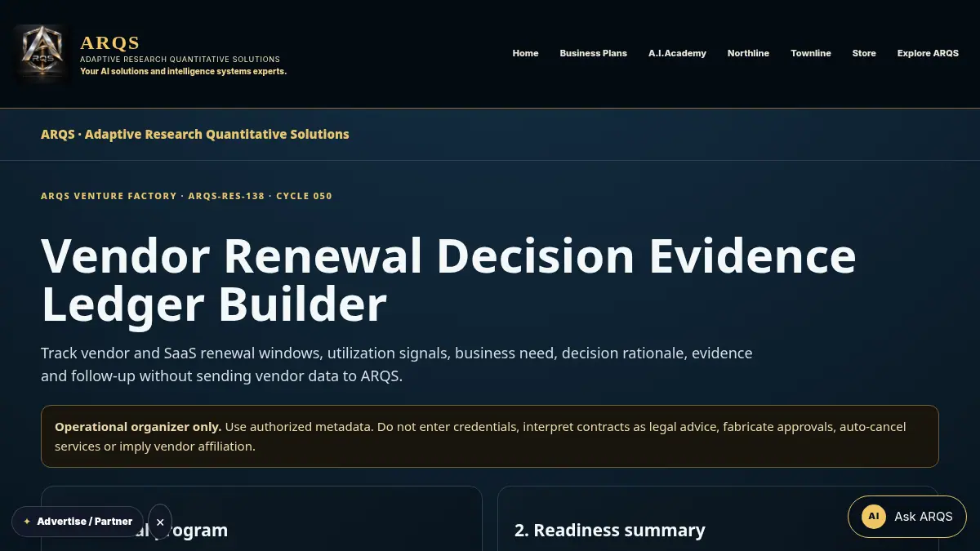
Task: Click the breadcrumb ARQS · Adaptive Research Quantitative Solutions
Action: coord(195,134)
